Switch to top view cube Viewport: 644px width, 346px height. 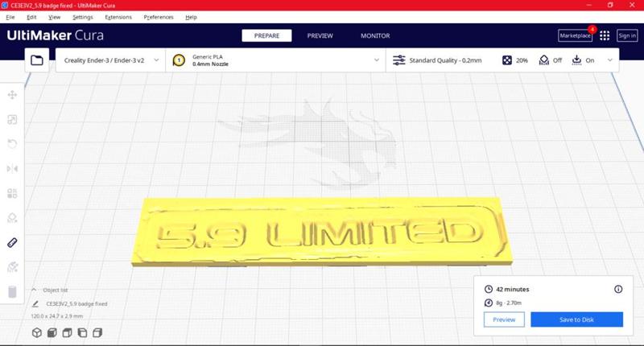point(67,332)
